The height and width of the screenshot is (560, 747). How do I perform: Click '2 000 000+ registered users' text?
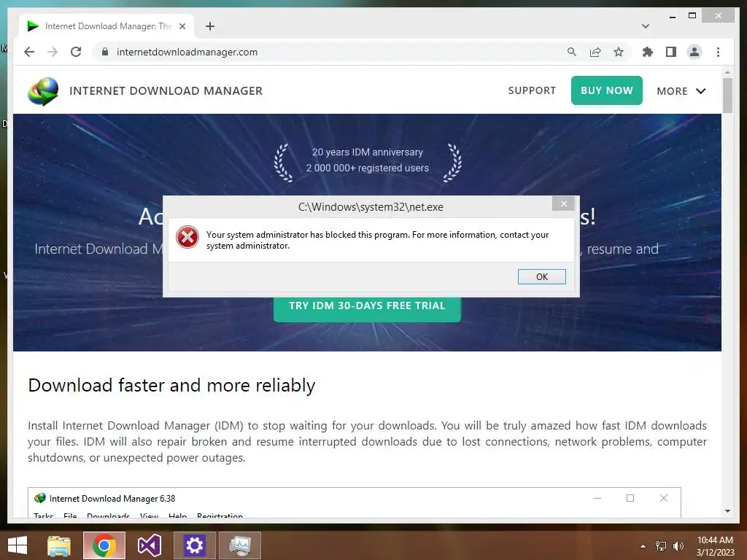tap(368, 168)
